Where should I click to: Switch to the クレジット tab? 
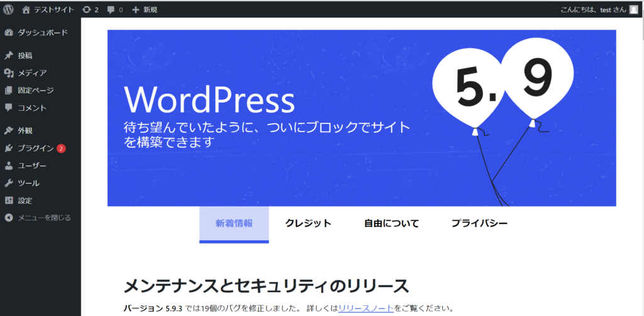(308, 224)
